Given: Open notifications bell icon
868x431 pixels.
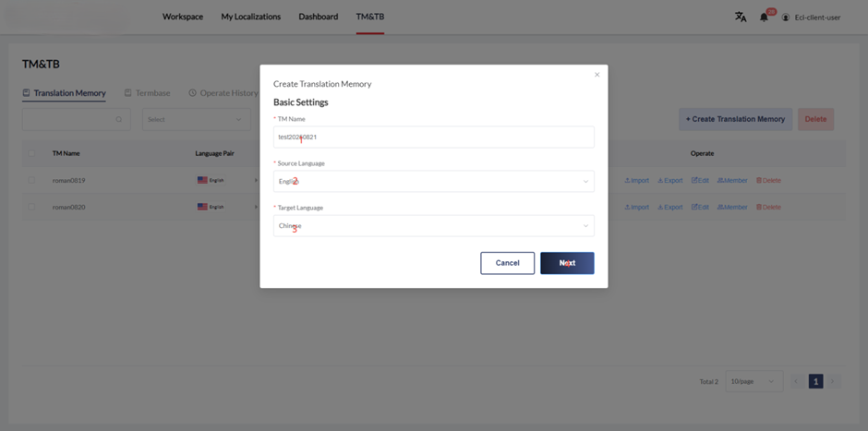Looking at the screenshot, I should coord(764,18).
